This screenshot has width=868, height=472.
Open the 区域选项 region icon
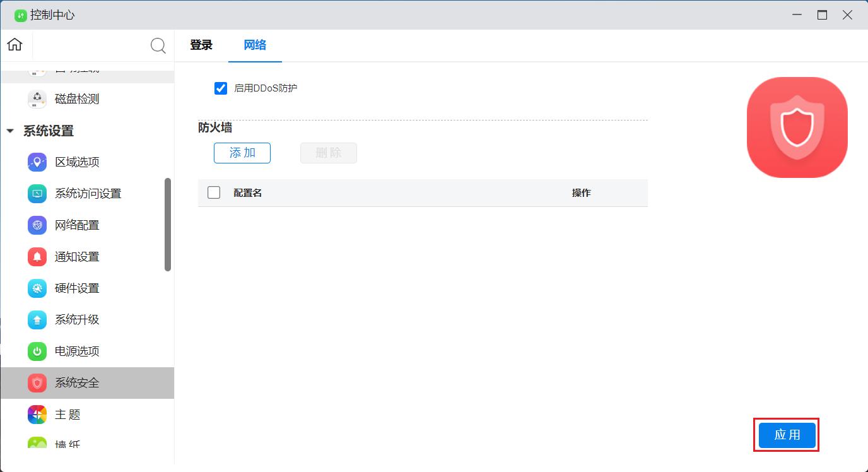(x=37, y=162)
